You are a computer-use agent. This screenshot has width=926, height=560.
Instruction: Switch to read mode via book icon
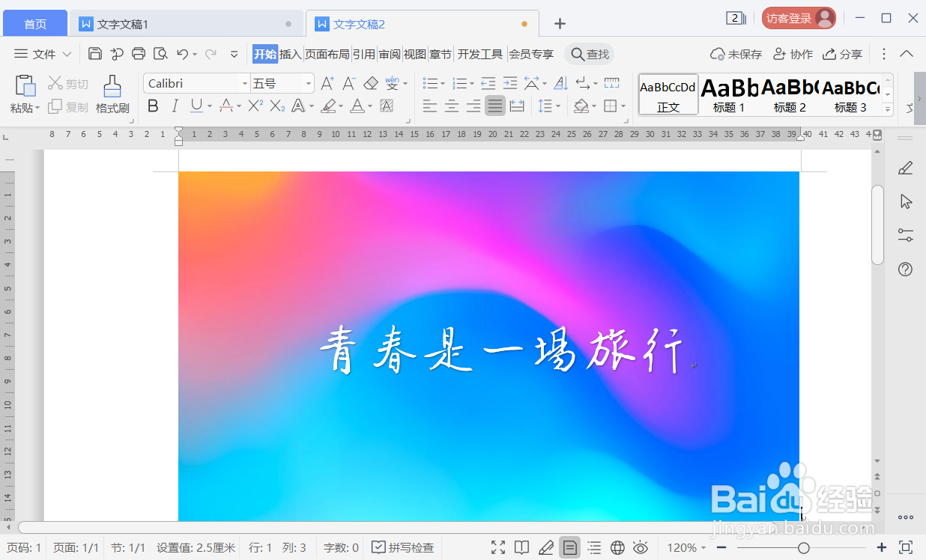pyautogui.click(x=521, y=547)
